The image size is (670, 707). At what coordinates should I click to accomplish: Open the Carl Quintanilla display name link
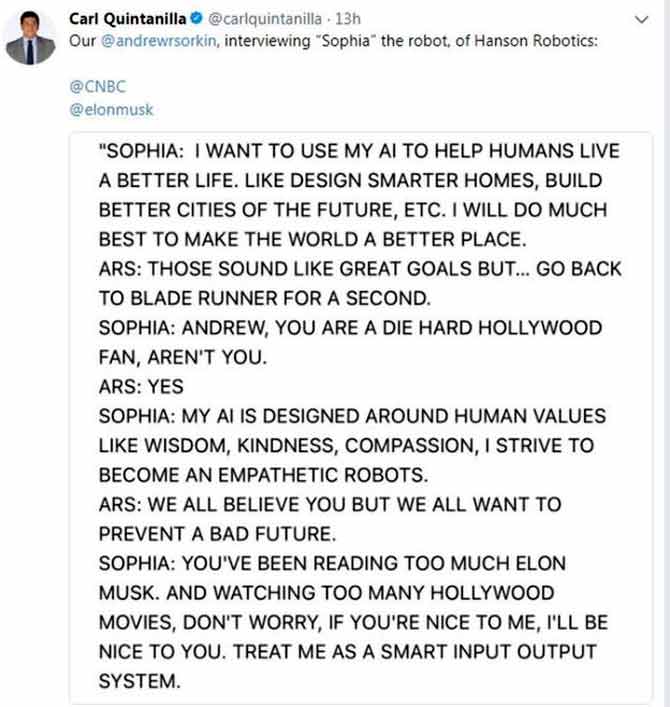(x=129, y=19)
